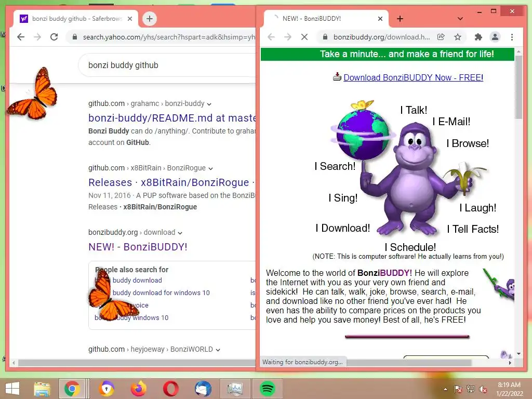This screenshot has width=532, height=399.
Task: Open Spotify from the taskbar
Action: tap(268, 389)
